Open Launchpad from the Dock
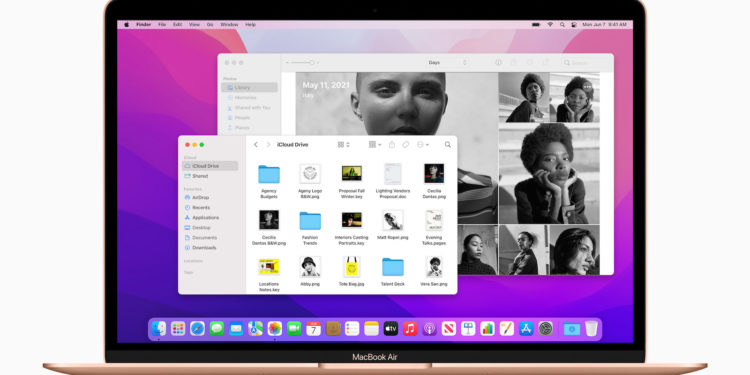This screenshot has width=750, height=375. tap(178, 329)
